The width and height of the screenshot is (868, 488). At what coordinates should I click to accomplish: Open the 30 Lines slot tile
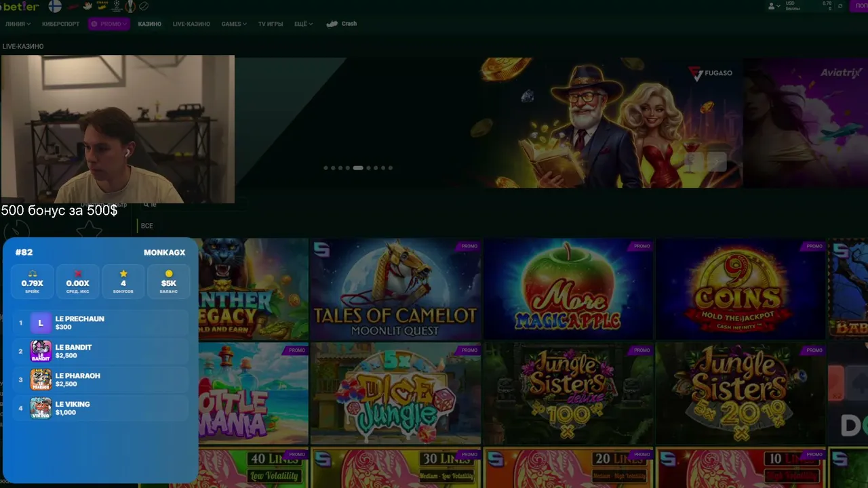click(395, 468)
